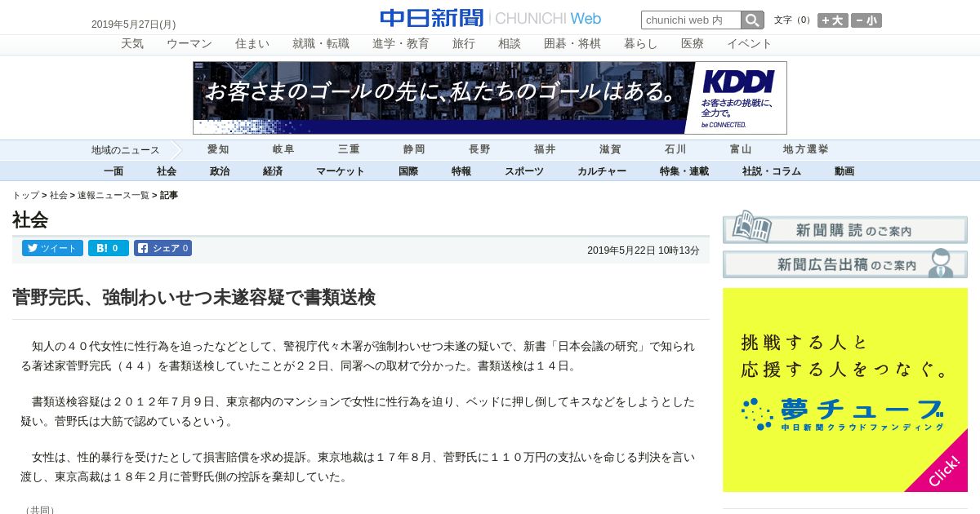Open the 特集・連載 tab
This screenshot has height=514, width=980.
tap(684, 171)
